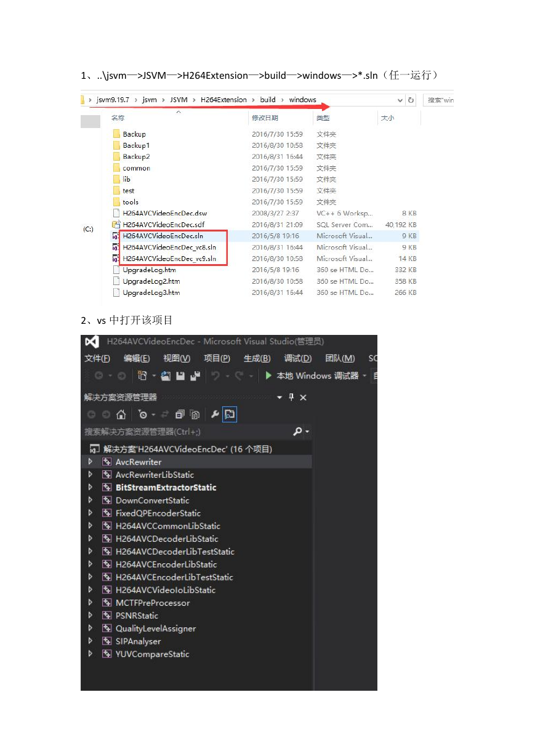
Task: Go to jsvm9.19.7 in the address breadcrumb
Action: pos(114,100)
